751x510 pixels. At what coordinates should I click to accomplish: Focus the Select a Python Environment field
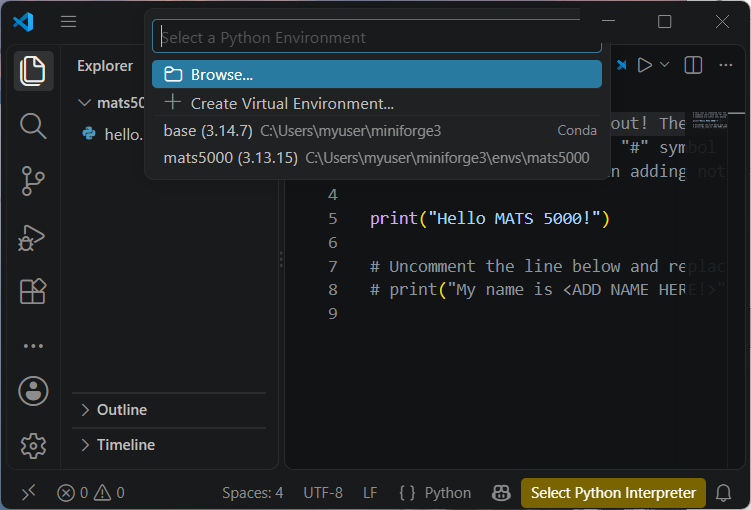377,37
